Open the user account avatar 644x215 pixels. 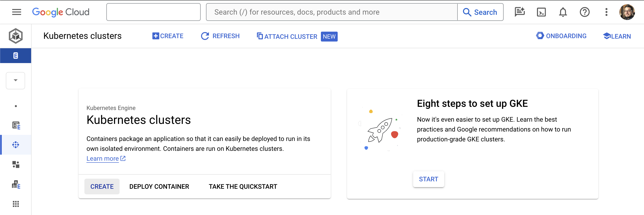627,12
